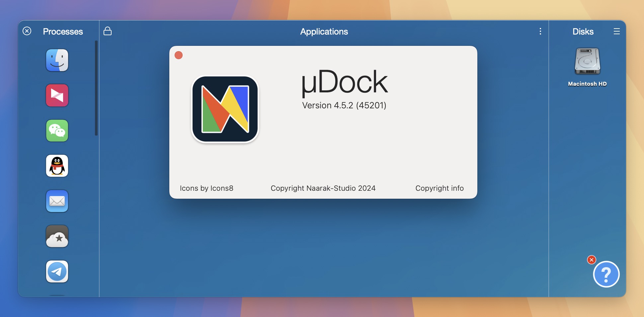Open the Mail app icon
Viewport: 644px width, 317px height.
(x=57, y=201)
